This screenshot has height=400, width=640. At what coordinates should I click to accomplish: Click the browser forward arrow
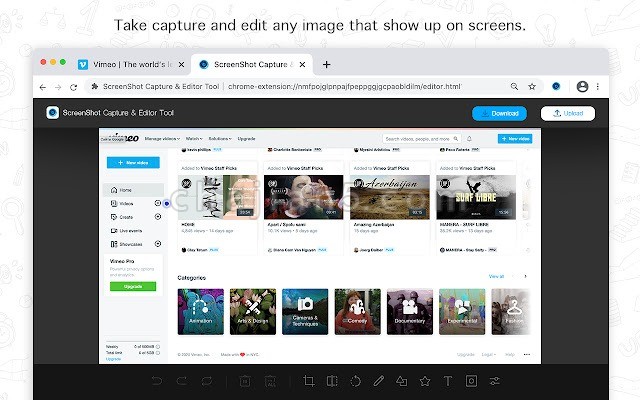[58, 87]
